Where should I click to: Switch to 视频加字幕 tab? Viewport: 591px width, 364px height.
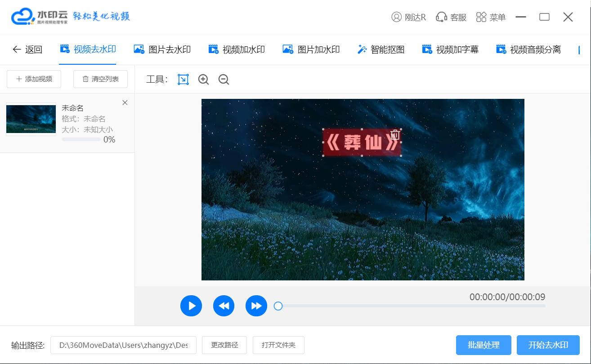[x=450, y=49]
